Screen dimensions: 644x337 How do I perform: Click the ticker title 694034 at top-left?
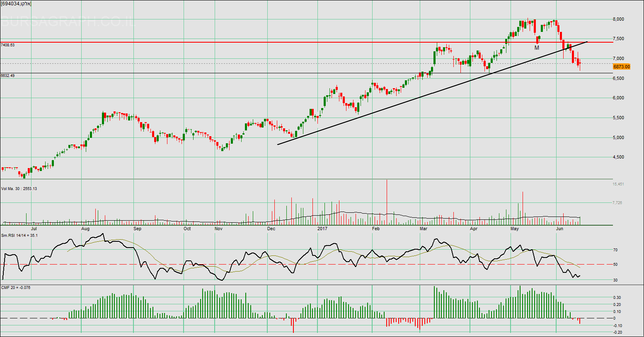16,4
